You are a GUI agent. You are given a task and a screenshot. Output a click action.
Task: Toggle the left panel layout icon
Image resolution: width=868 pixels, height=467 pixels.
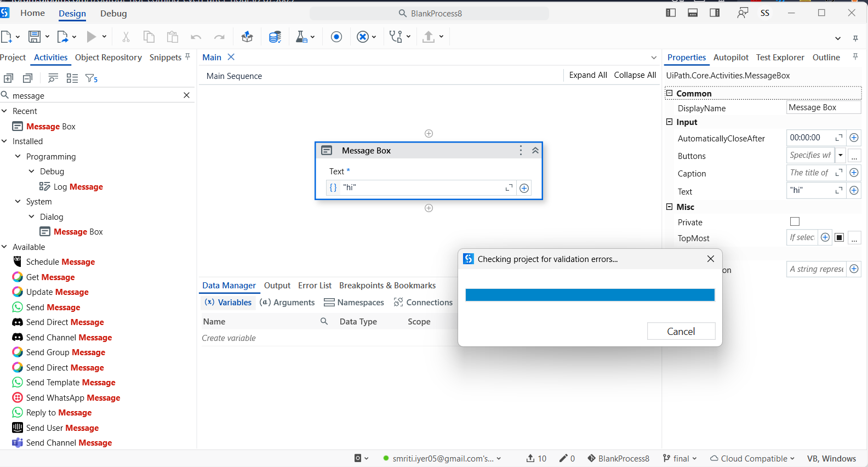point(671,13)
